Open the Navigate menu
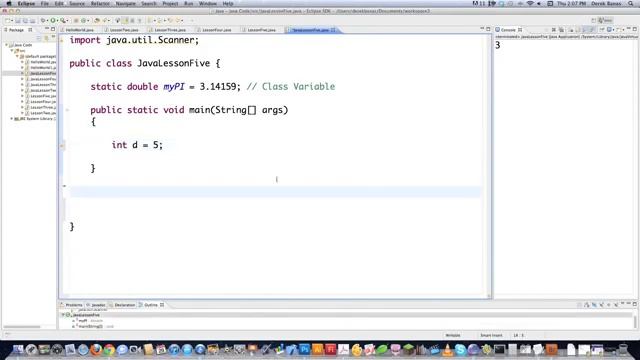Image resolution: width=640 pixels, height=360 pixels. pos(125,3)
